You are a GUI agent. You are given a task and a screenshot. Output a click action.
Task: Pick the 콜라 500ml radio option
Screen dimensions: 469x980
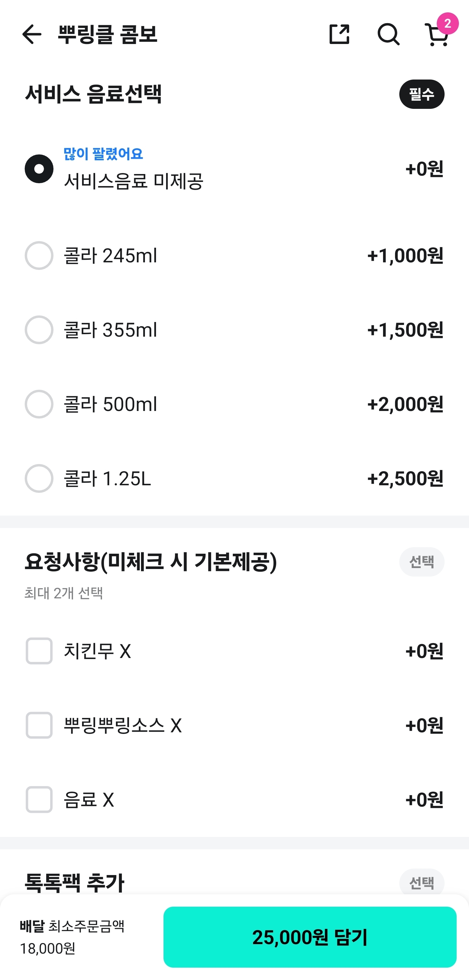39,404
